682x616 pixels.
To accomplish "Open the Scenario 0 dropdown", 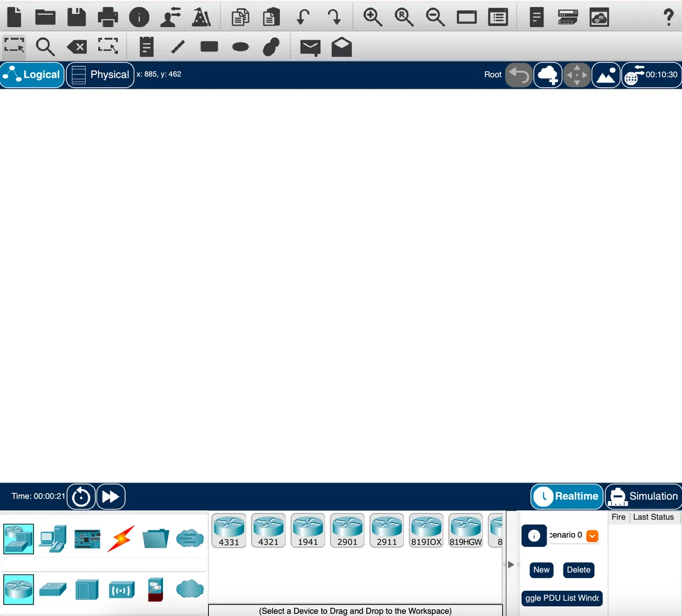I will coord(592,536).
